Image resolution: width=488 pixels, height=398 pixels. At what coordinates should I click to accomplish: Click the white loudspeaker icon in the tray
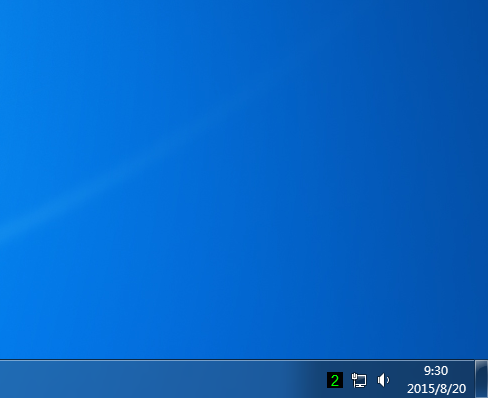coord(383,380)
